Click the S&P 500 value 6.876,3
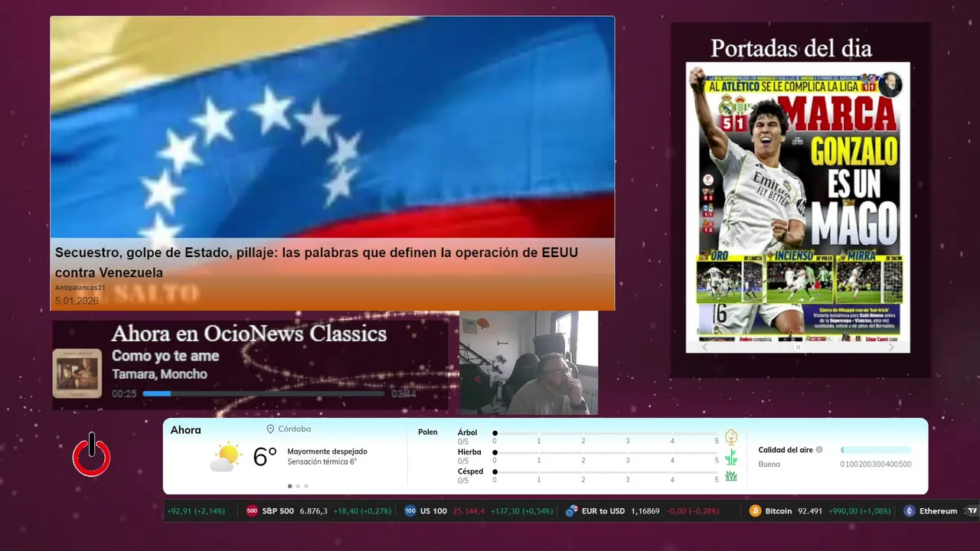The image size is (980, 551). (314, 510)
